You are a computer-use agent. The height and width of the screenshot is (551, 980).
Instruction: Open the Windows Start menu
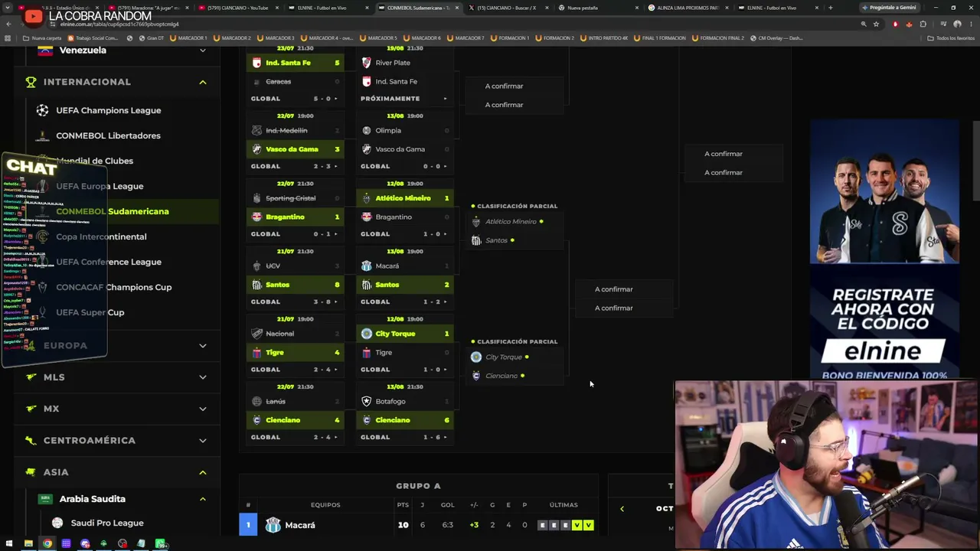[x=9, y=544]
